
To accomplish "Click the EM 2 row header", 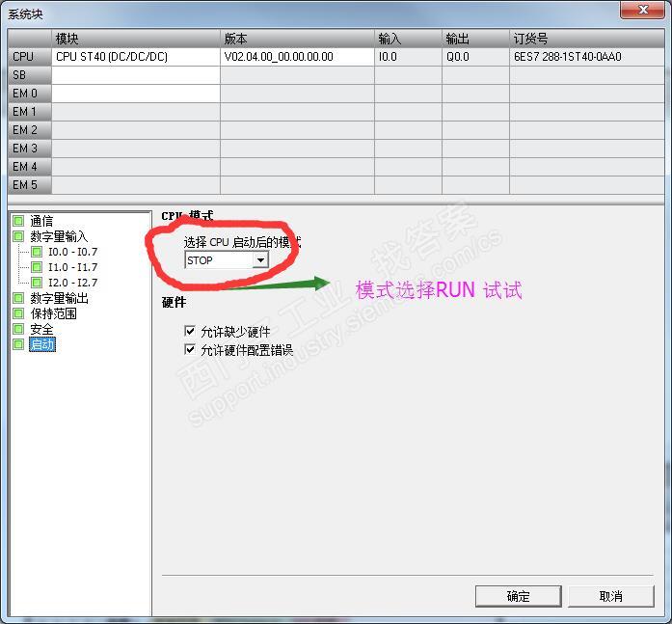I will [x=30, y=130].
